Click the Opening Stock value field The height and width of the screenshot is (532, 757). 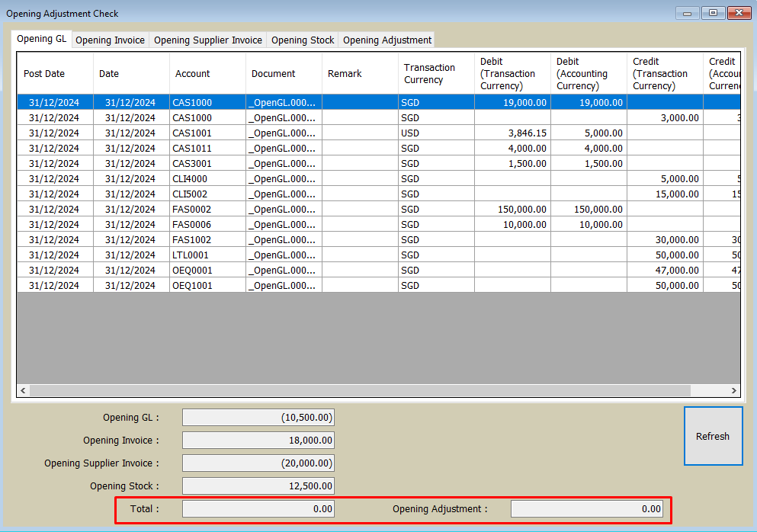tap(258, 486)
